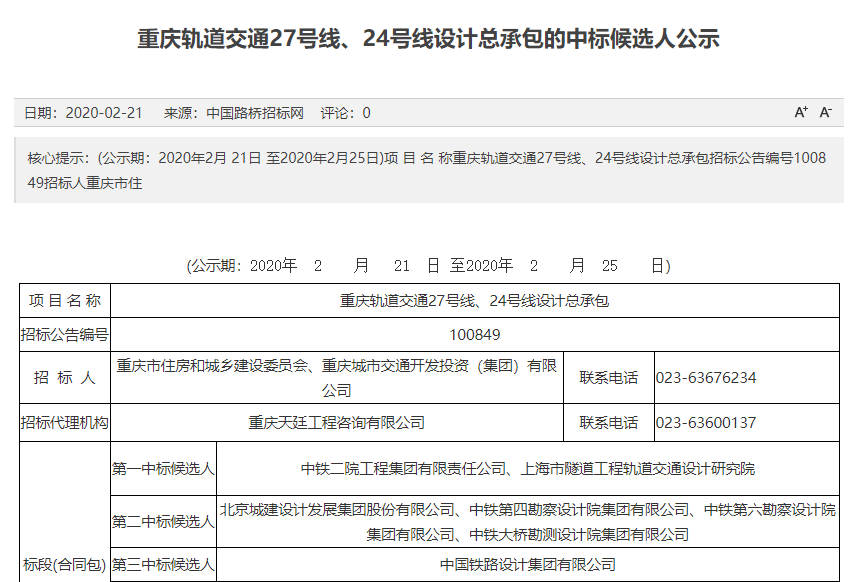Click the 公示期 line above the table
This screenshot has width=862, height=582.
428,266
